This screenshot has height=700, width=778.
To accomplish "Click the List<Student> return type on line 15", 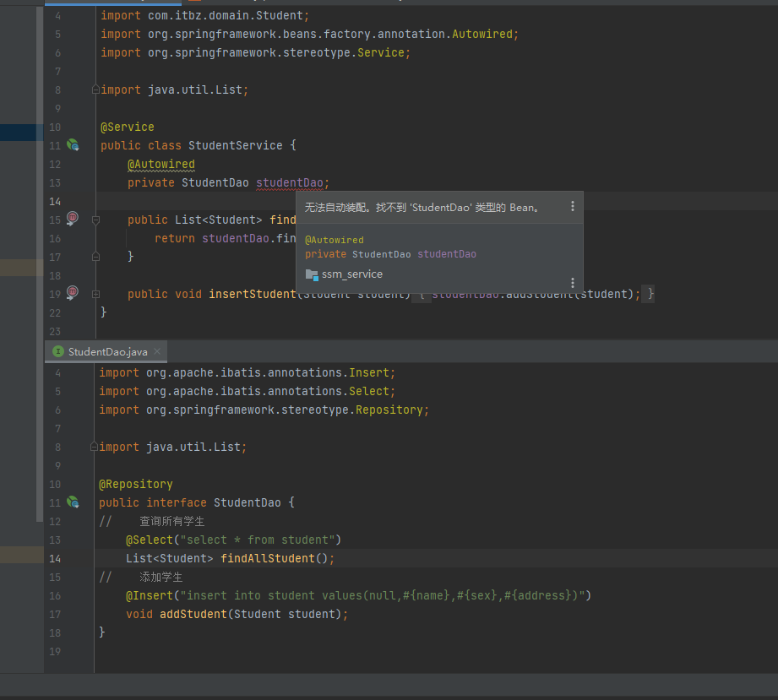I will coord(218,220).
